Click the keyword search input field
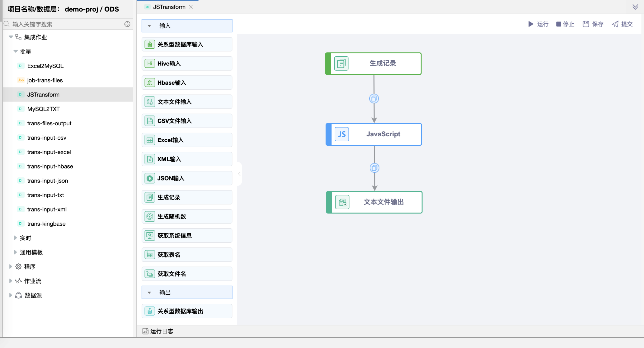The width and height of the screenshot is (644, 348). [x=65, y=24]
